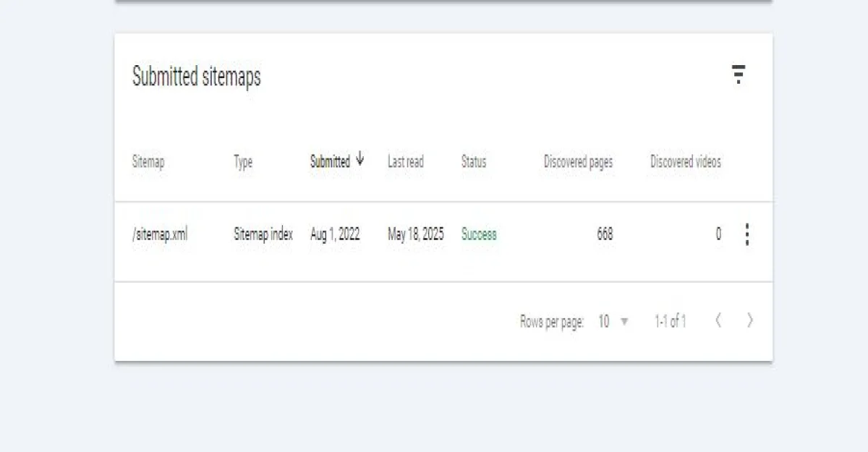Select the rows per page value 10
The image size is (868, 452).
(x=603, y=322)
